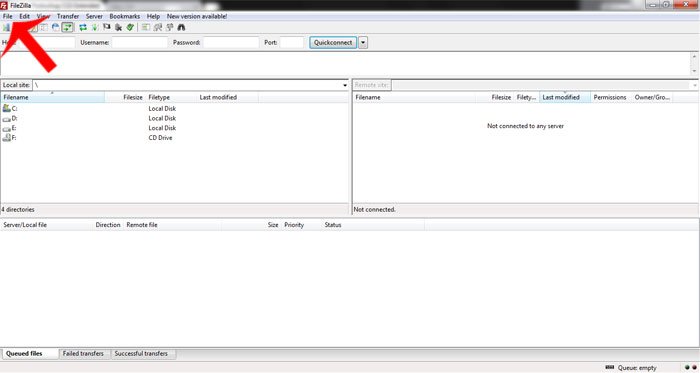Switch to the Successful transfers tab
The height and width of the screenshot is (373, 700).
(x=143, y=353)
